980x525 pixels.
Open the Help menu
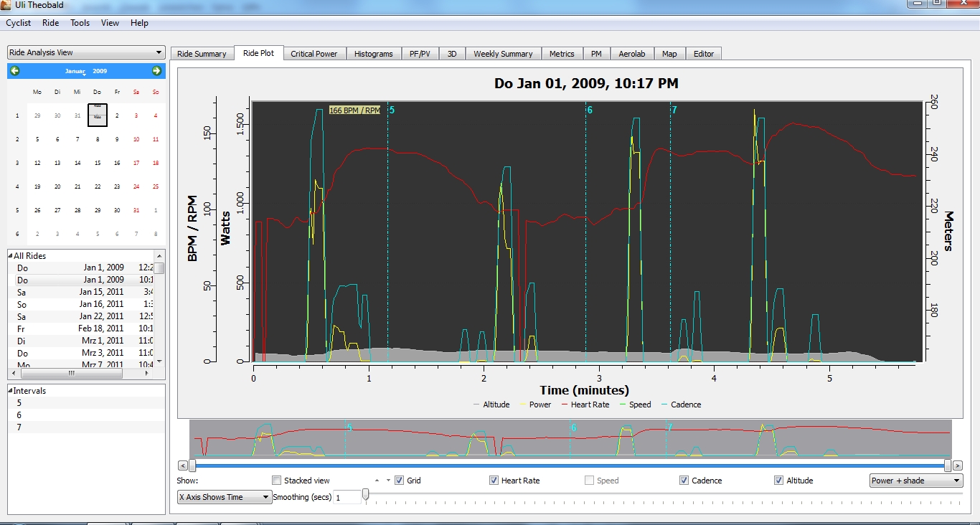point(139,23)
